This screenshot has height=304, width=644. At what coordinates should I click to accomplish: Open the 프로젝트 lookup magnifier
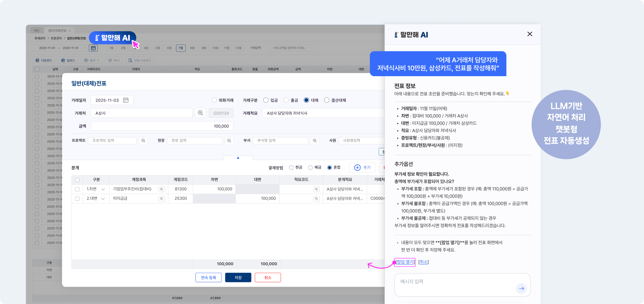click(x=143, y=141)
